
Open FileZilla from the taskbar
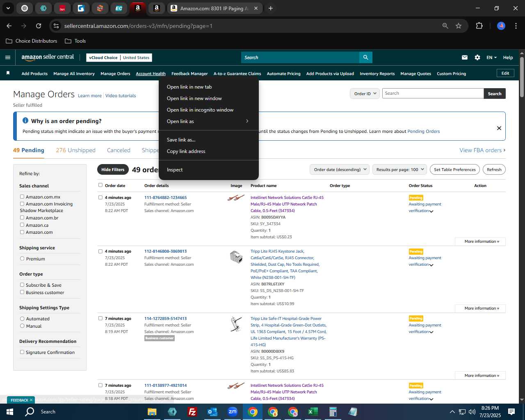point(192,412)
